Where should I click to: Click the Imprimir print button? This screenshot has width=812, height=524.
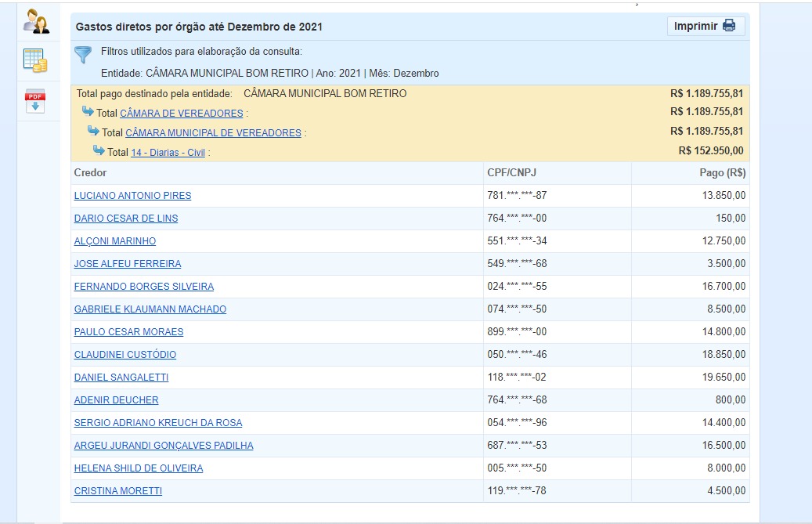(705, 26)
